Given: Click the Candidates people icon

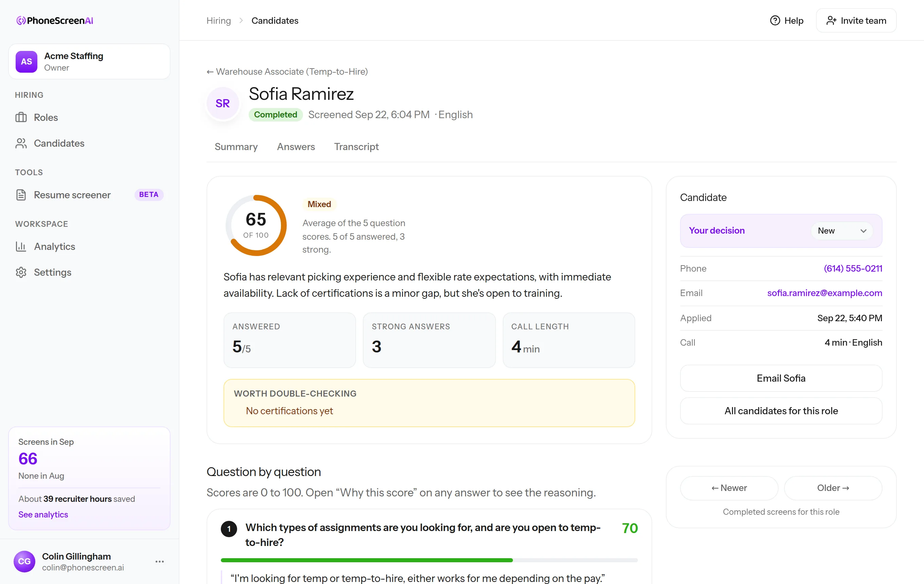Looking at the screenshot, I should coord(21,143).
